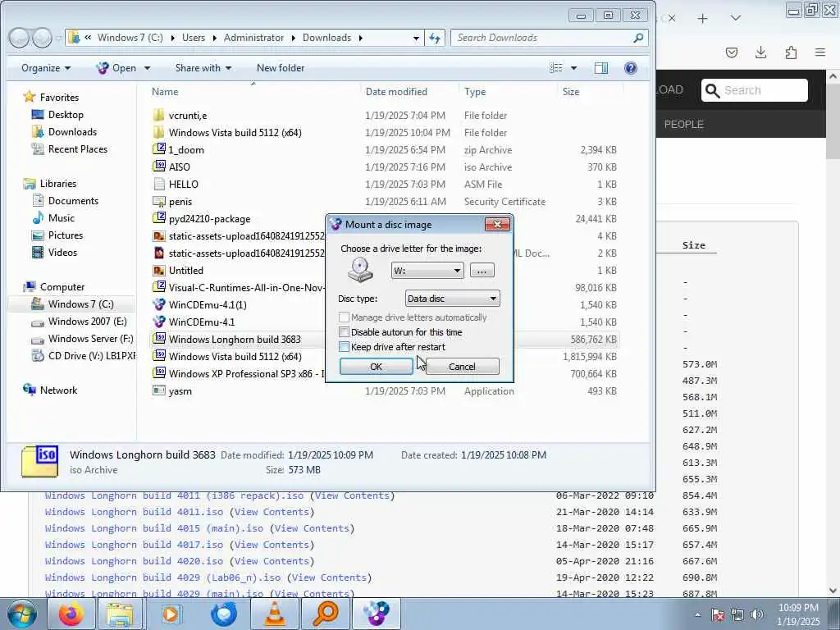Toggle Disable autorun for this time checkbox
Screen dimensions: 840x630
coord(345,332)
